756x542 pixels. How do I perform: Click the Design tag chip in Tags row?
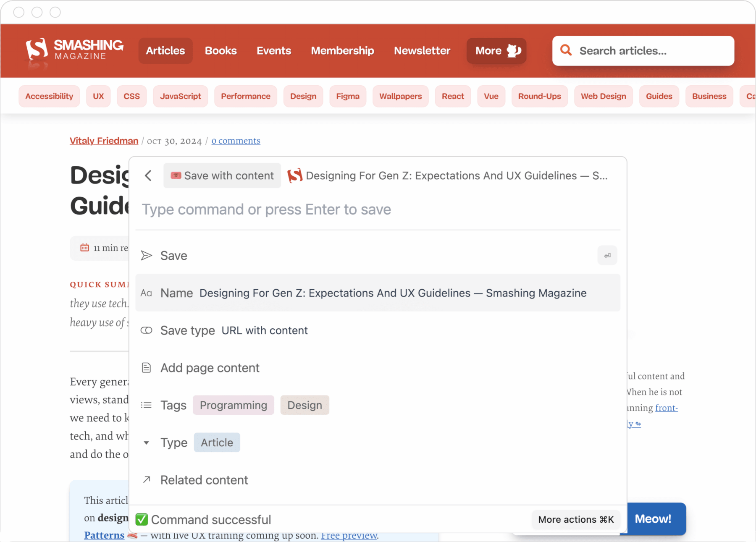pyautogui.click(x=305, y=405)
